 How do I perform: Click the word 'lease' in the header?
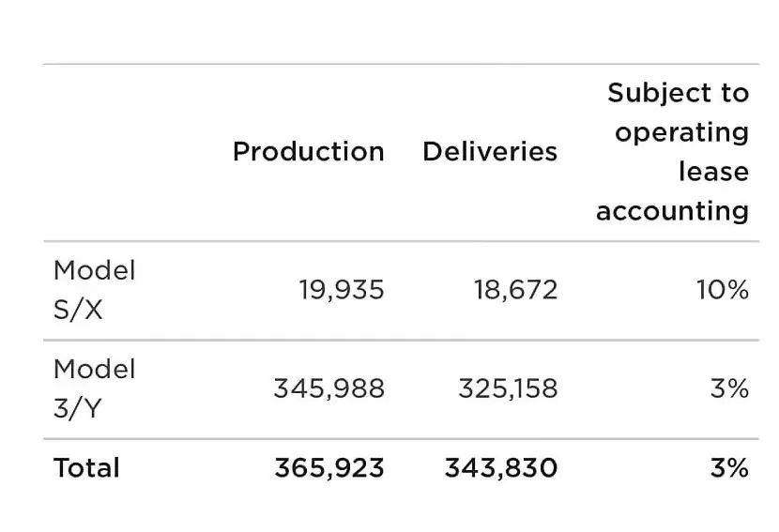point(713,172)
